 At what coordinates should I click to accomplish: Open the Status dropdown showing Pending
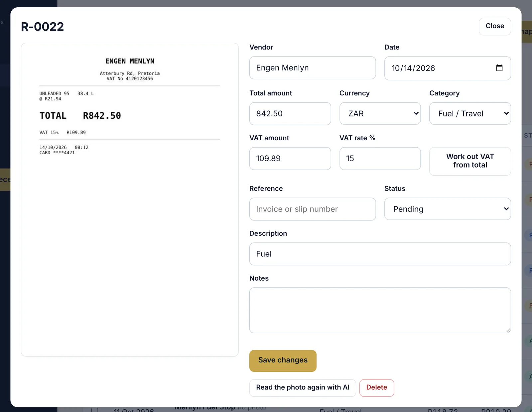point(448,209)
